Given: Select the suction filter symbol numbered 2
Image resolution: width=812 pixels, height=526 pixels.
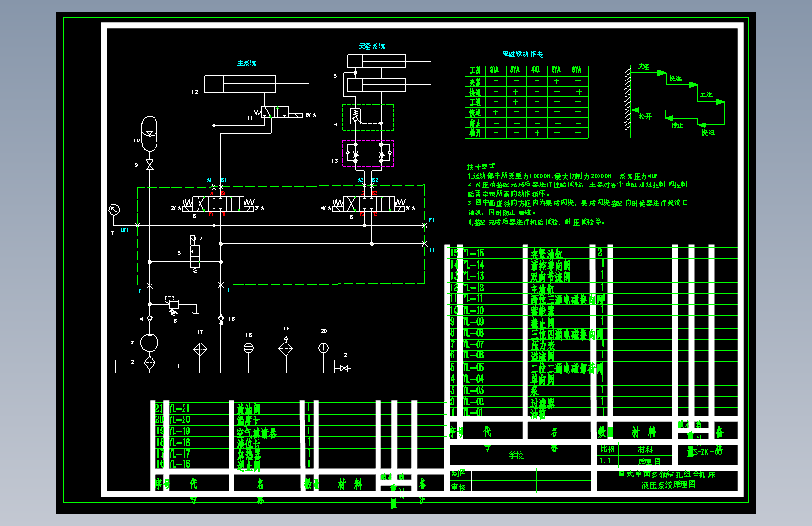Looking at the screenshot, I should point(149,362).
